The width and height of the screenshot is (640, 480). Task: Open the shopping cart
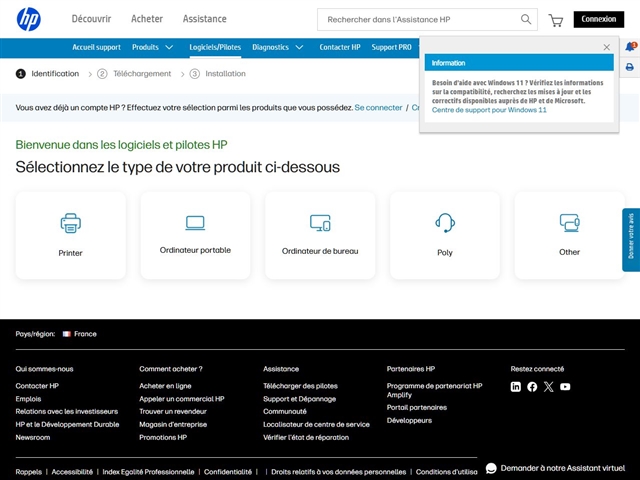(x=556, y=20)
